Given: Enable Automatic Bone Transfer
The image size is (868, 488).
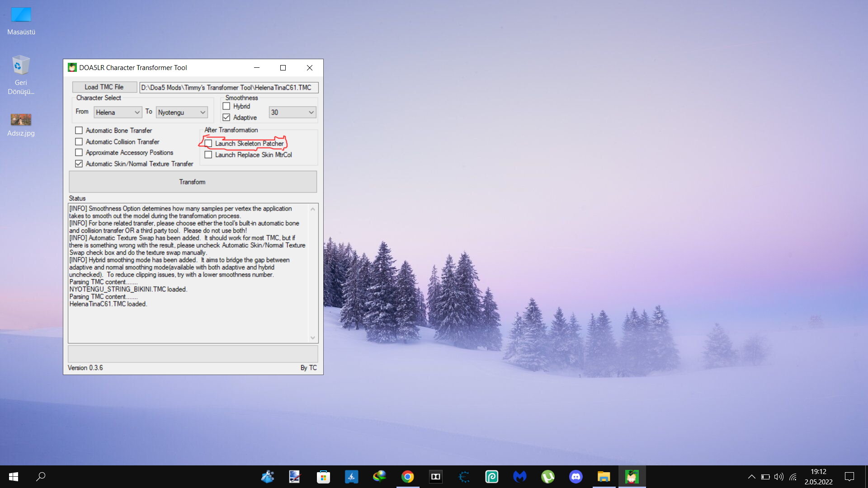Looking at the screenshot, I should click(79, 131).
